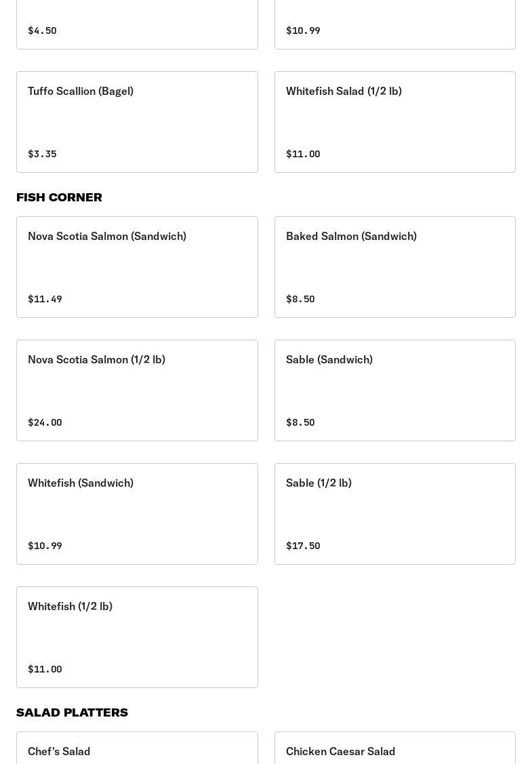Click the Fish Corner section heading

pos(59,197)
